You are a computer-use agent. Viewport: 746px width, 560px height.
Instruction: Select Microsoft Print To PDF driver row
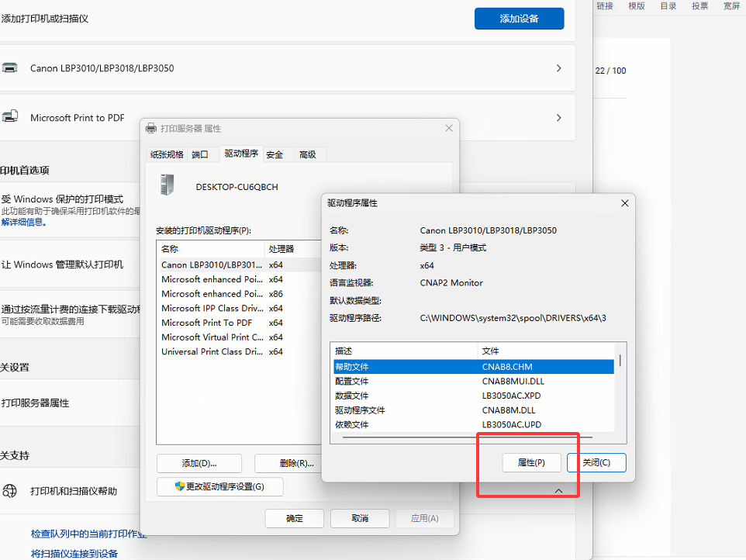(x=240, y=323)
